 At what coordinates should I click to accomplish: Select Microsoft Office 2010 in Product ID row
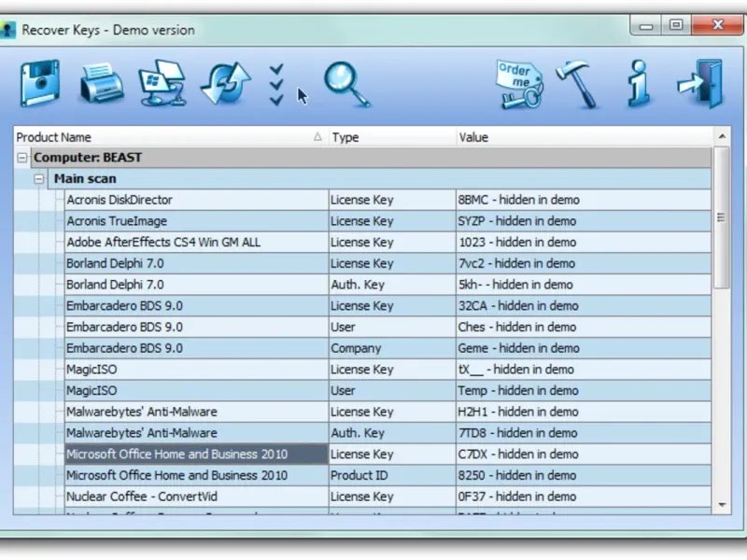(x=176, y=476)
